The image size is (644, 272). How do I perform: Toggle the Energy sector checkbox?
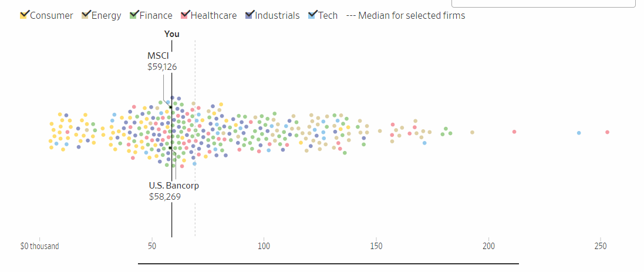pyautogui.click(x=86, y=15)
